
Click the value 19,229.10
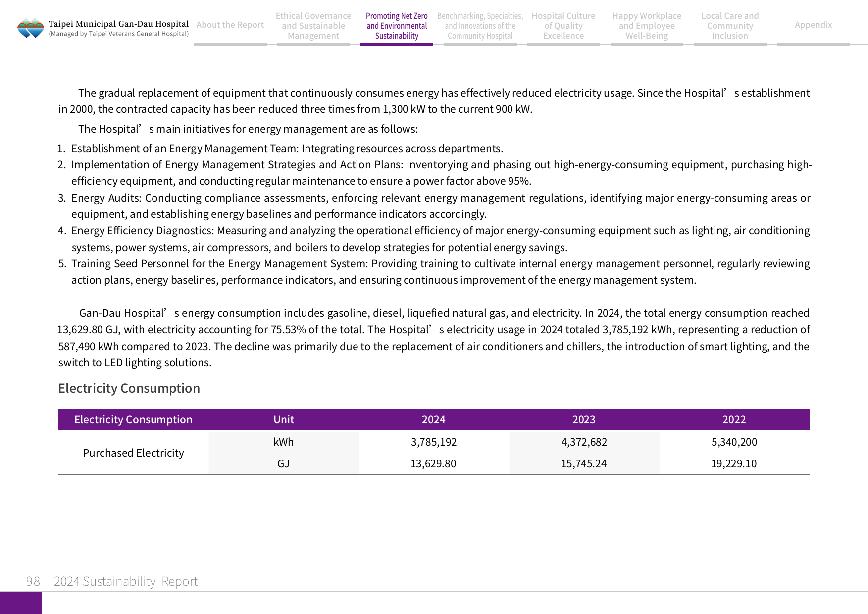click(x=734, y=463)
